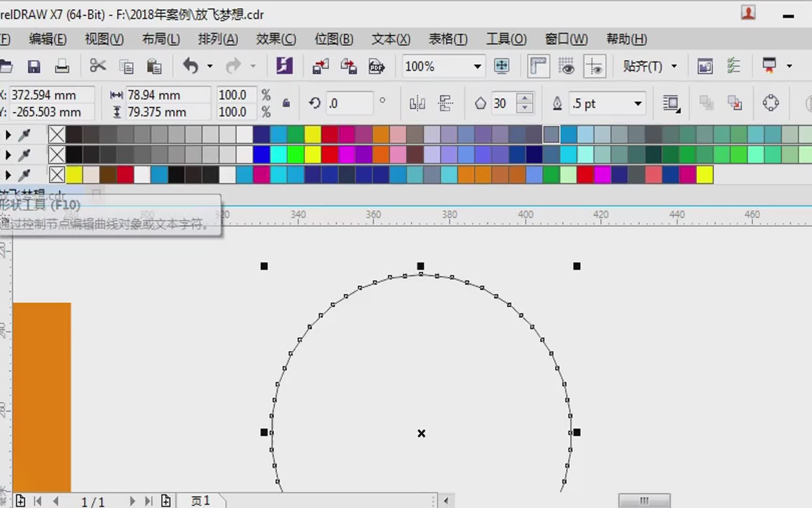Image resolution: width=812 pixels, height=508 pixels.
Task: Click the full-screen preview icon
Action: pyautogui.click(x=502, y=66)
